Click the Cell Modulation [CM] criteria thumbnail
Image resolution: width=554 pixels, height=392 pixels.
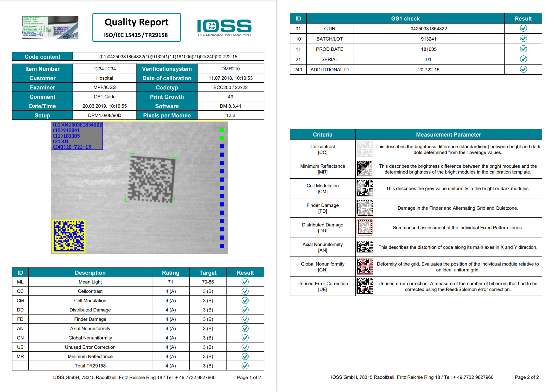tap(365, 188)
